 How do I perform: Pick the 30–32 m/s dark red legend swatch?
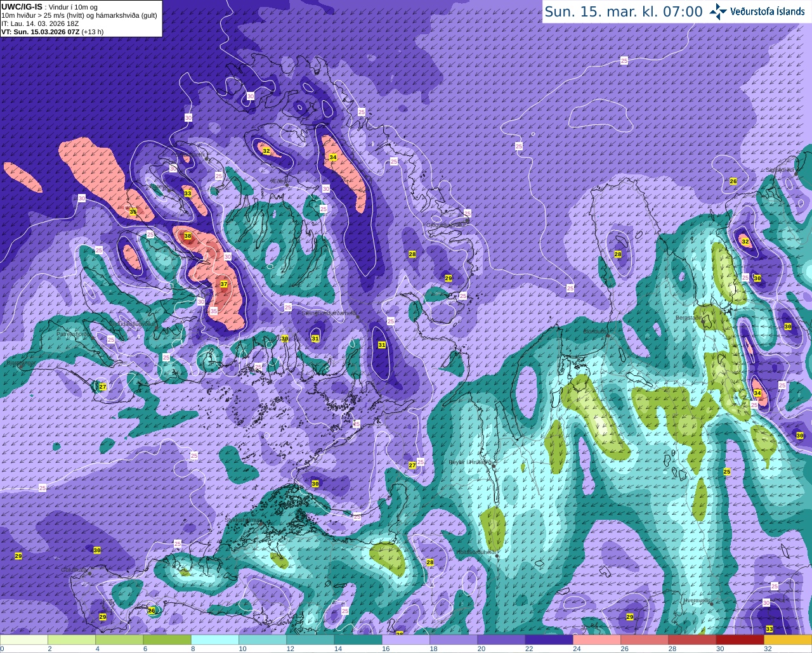click(740, 640)
